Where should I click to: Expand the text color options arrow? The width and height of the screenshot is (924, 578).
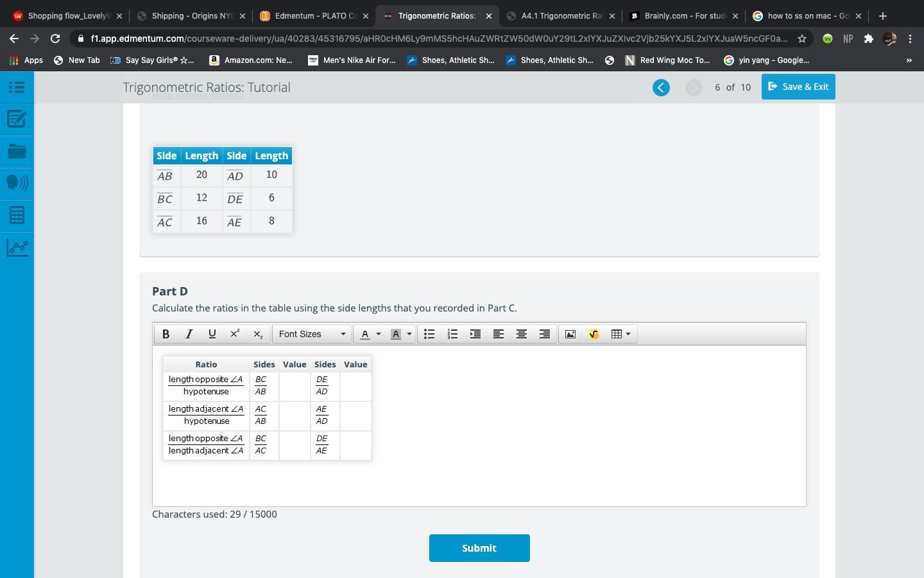[x=379, y=334]
